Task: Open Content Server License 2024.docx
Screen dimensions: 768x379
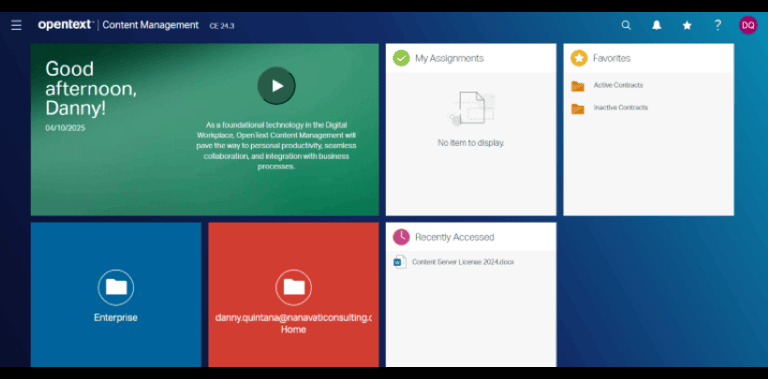Action: tap(463, 262)
